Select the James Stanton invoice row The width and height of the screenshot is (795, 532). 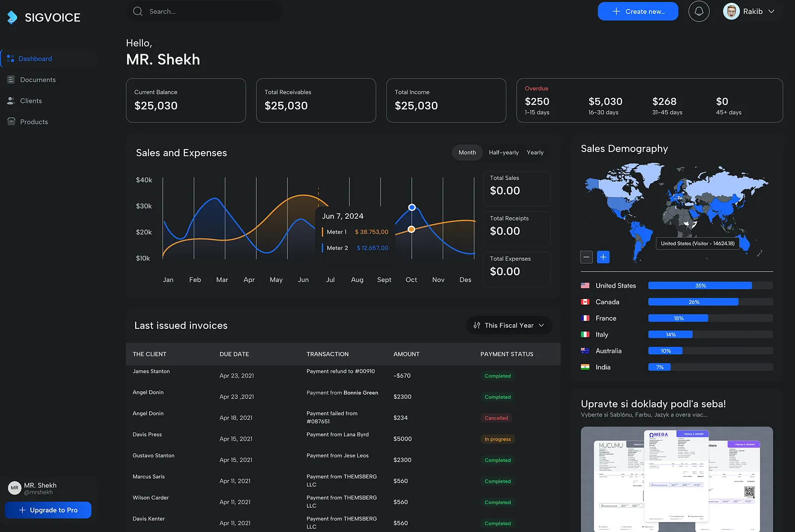(343, 376)
